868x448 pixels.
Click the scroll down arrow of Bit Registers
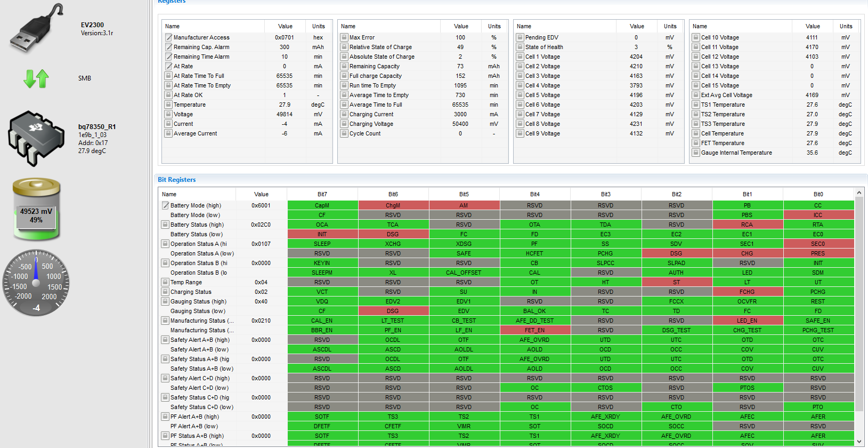pyautogui.click(x=859, y=442)
